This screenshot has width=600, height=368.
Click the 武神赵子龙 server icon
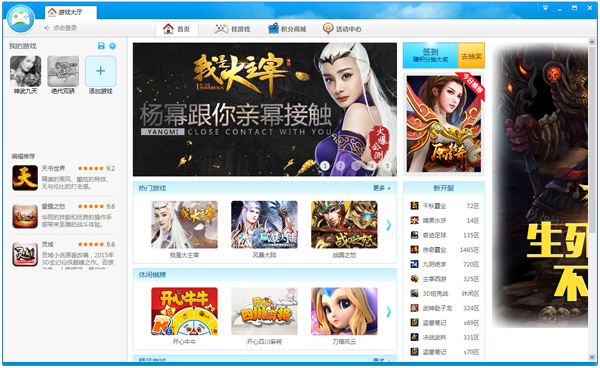point(414,308)
